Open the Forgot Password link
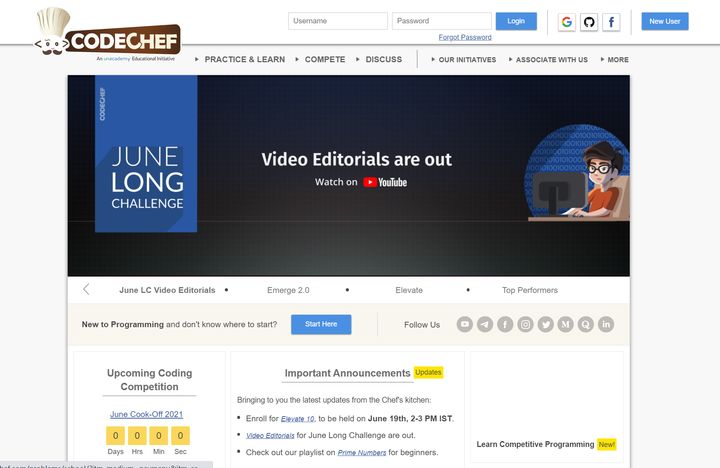 tap(465, 37)
